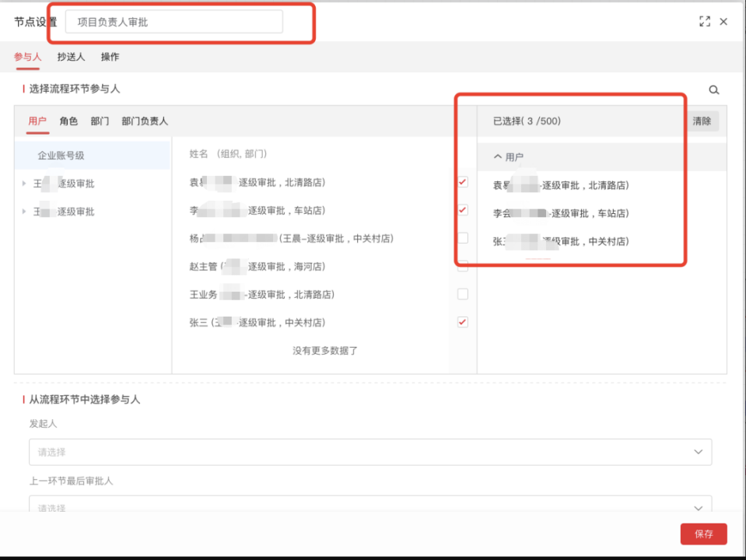Open the 上一环节最后审批人 dropdown

click(370, 506)
